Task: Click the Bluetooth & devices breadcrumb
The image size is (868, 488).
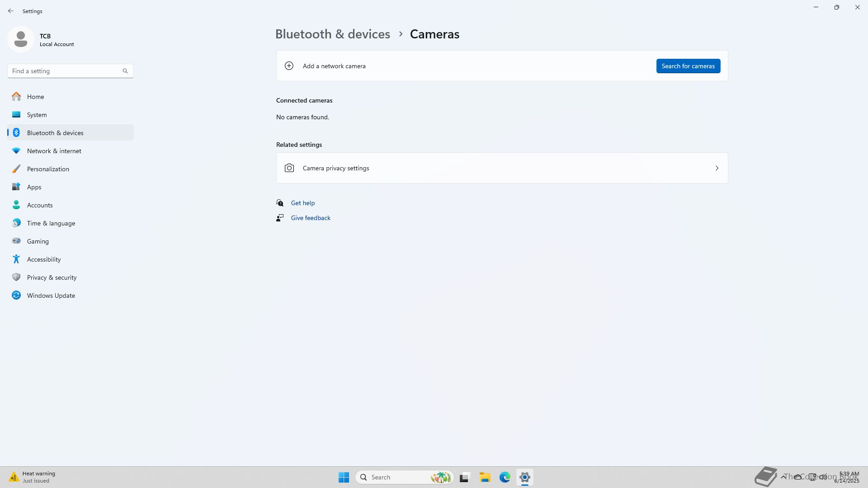Action: [332, 34]
